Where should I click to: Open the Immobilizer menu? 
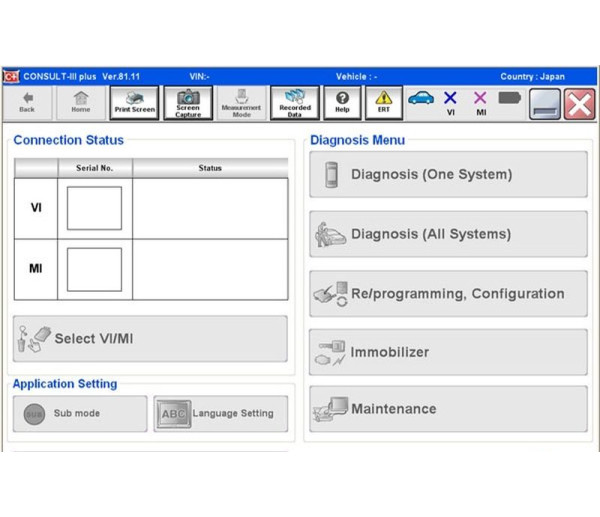(447, 352)
